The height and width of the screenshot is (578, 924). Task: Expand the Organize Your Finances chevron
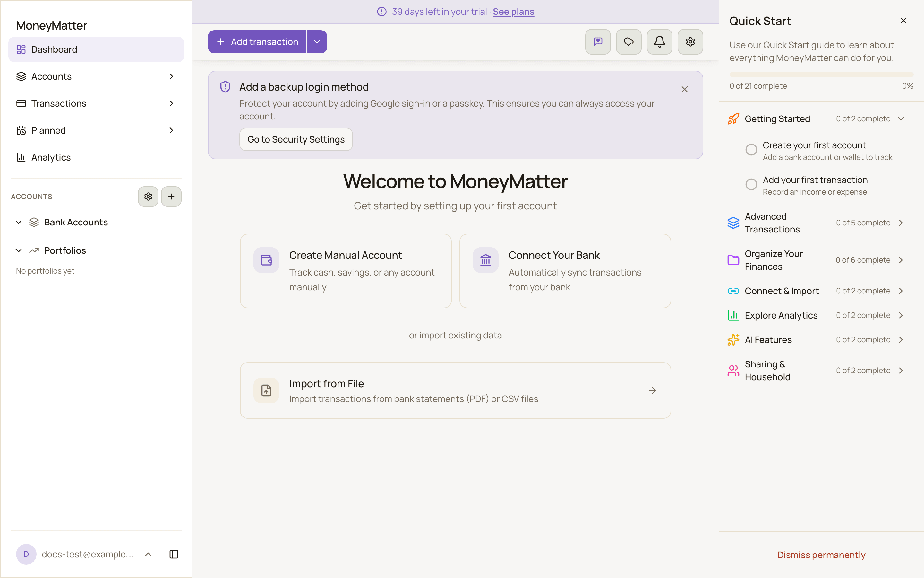(901, 260)
